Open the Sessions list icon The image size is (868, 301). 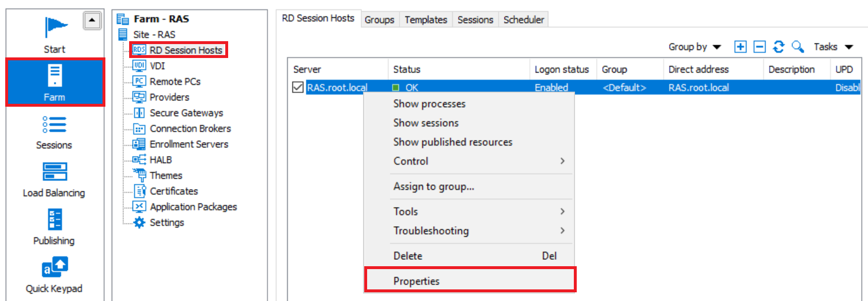[54, 125]
